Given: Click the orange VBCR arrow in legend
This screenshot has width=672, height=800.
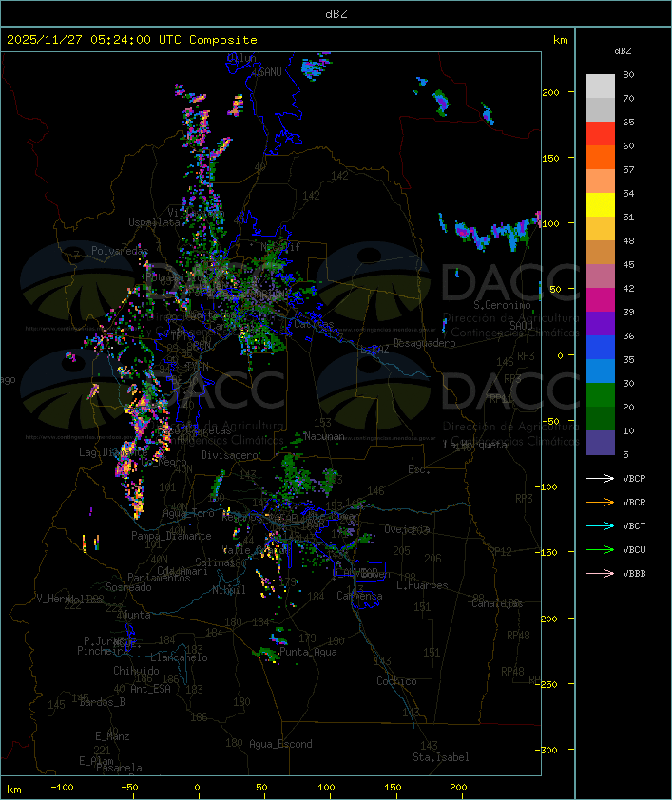Looking at the screenshot, I should pos(600,502).
